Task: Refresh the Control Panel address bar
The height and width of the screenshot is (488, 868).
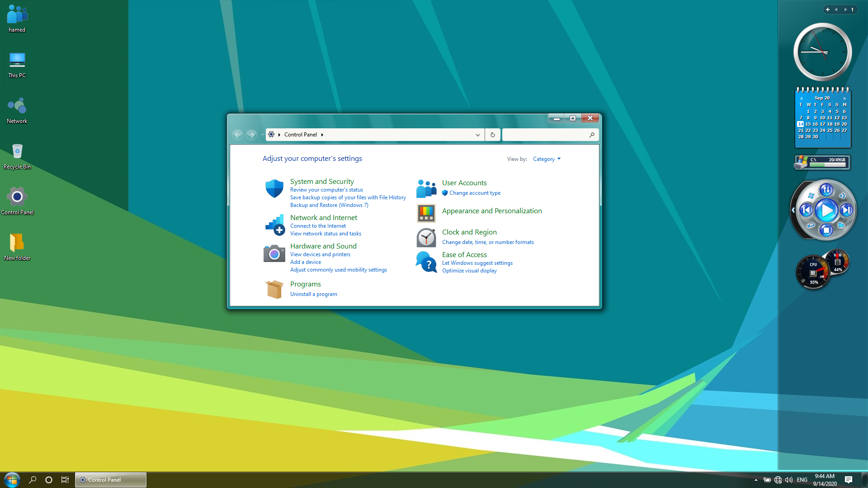Action: pyautogui.click(x=492, y=135)
